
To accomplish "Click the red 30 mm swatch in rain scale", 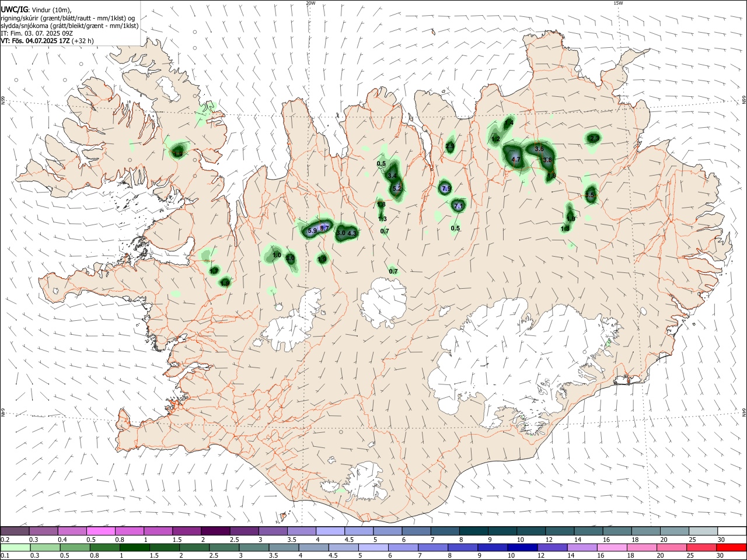I will click(x=731, y=547).
